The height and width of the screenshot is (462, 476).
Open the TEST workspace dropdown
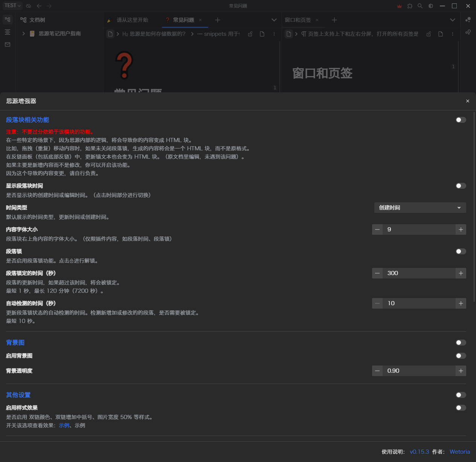(12, 6)
